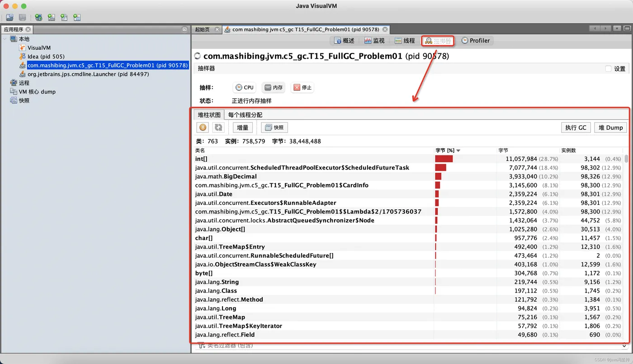This screenshot has height=364, width=633.
Task: Select the Idea (pid 505) application
Action: point(46,57)
